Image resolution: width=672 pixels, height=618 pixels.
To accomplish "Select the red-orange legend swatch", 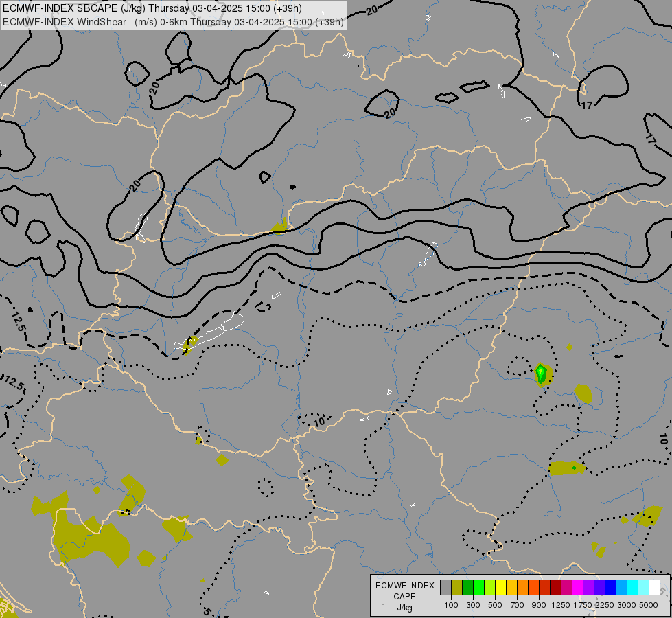I will [533, 588].
